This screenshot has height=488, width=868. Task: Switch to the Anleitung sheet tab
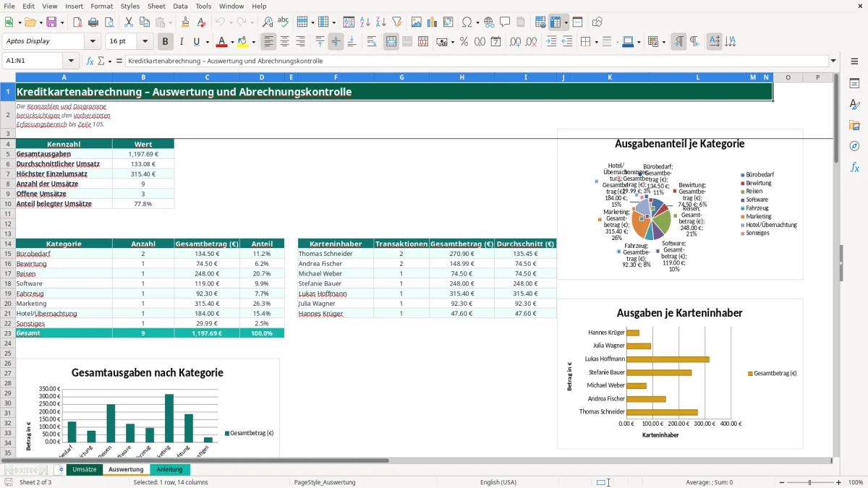[x=170, y=469]
